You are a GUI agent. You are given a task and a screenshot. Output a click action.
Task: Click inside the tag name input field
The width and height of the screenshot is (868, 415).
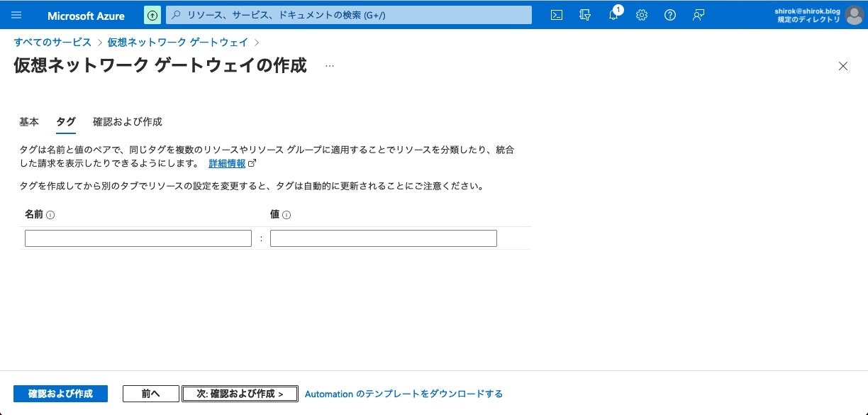click(138, 238)
